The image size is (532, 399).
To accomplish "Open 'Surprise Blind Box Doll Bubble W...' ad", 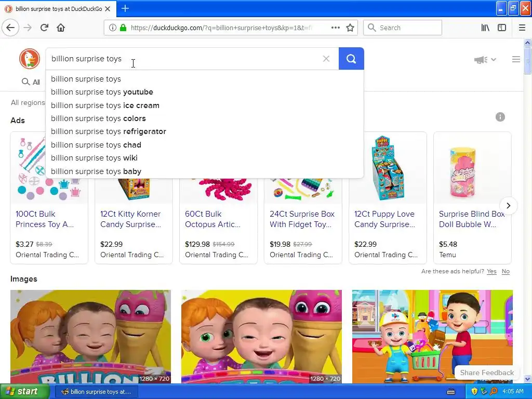I will (x=472, y=219).
